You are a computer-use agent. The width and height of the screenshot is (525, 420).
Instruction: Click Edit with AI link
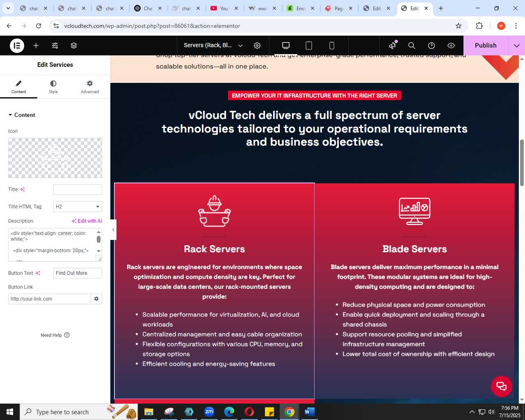tap(87, 221)
